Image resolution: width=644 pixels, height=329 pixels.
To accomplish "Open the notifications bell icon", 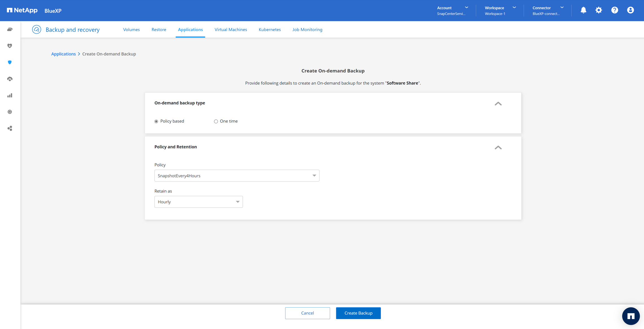I will 583,10.
